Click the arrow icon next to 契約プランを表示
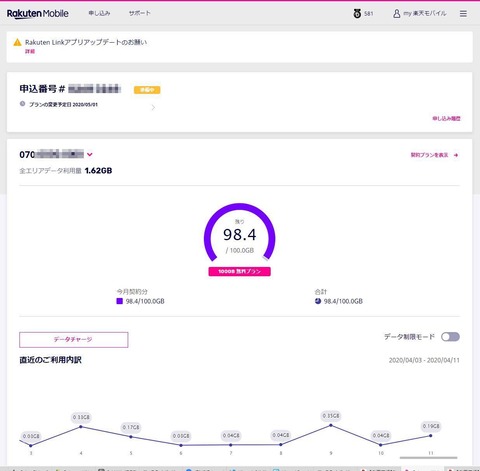Screen dimensions: 480x471 click(456, 155)
